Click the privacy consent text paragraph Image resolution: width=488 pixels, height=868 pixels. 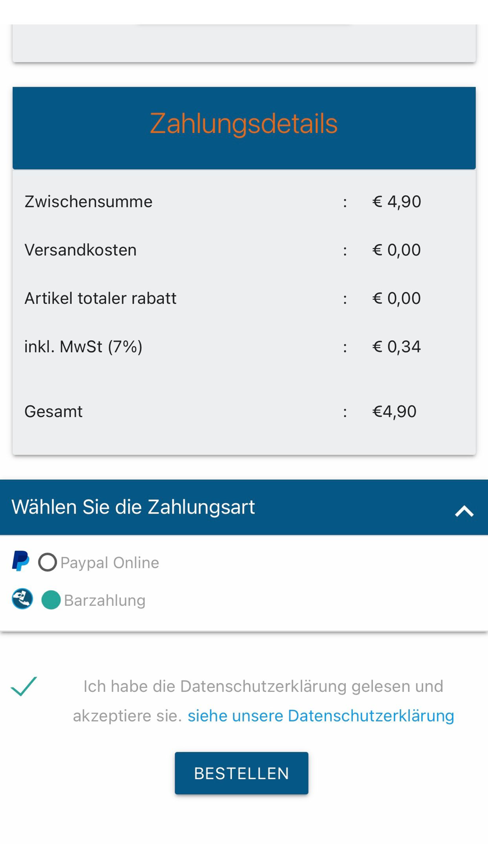pos(264,701)
